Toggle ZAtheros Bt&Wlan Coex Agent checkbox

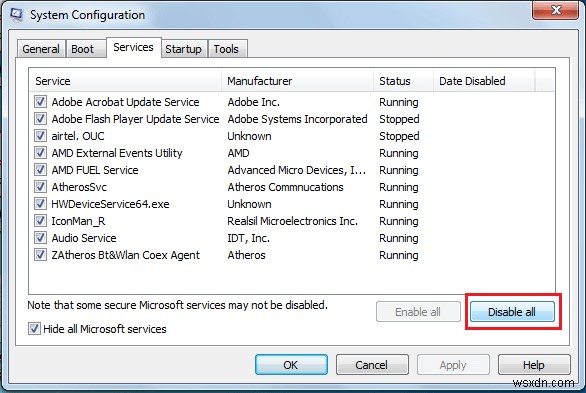[x=40, y=255]
